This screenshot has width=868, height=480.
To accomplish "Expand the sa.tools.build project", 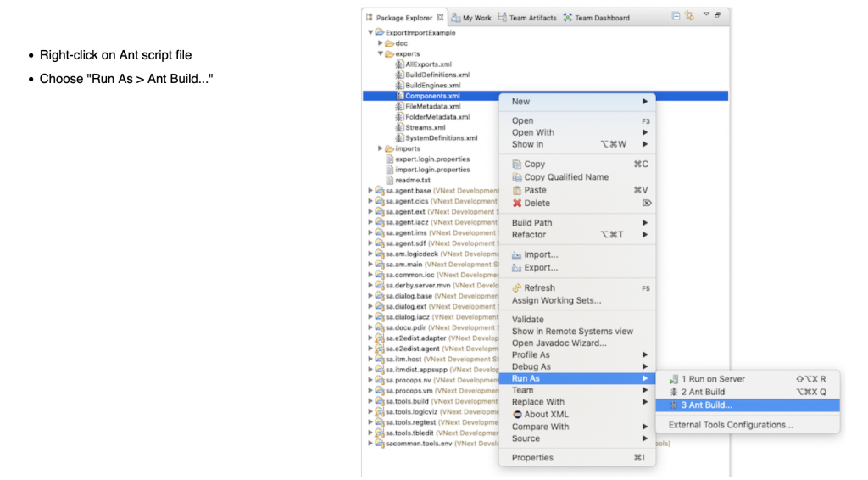I will coord(370,401).
